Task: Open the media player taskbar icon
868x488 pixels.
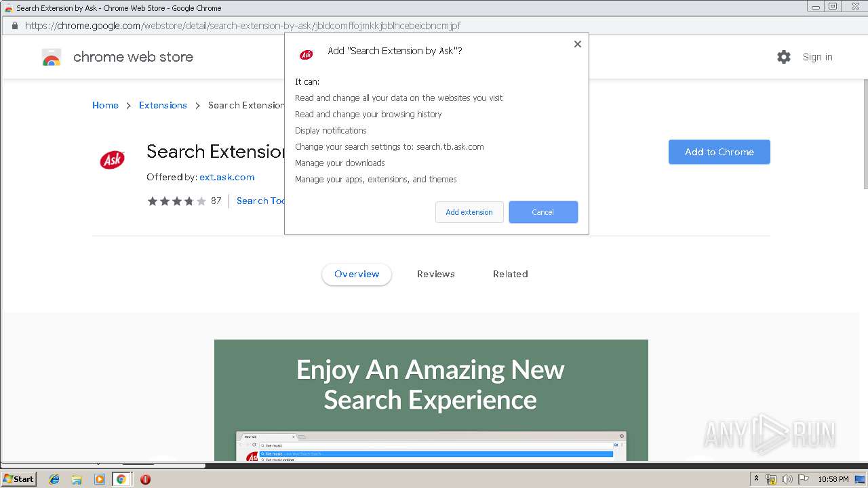Action: click(x=100, y=479)
